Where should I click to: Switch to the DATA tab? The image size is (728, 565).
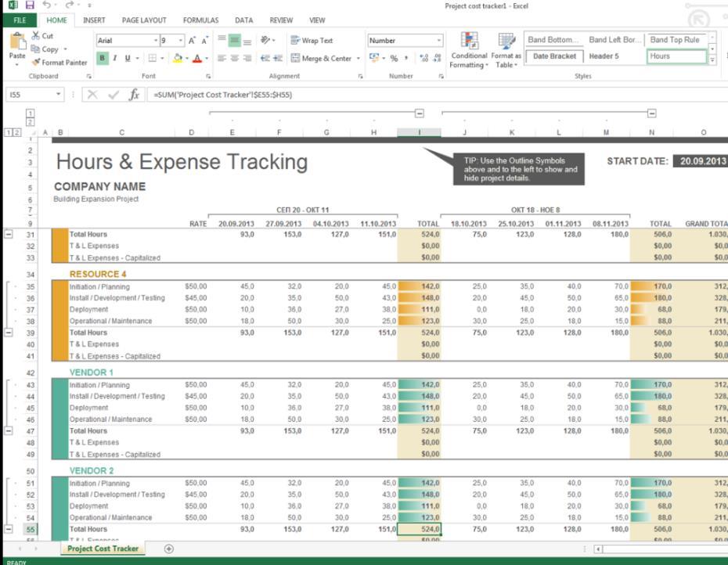tap(243, 20)
